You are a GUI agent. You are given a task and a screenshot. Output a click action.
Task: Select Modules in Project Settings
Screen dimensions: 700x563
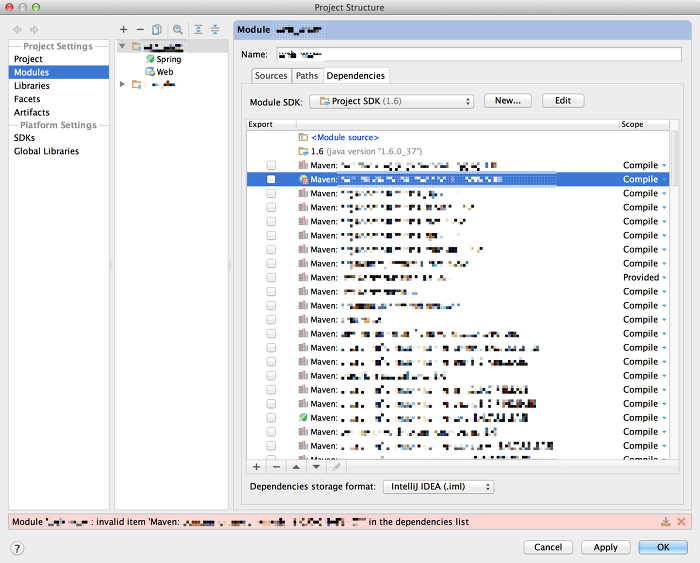(58, 72)
